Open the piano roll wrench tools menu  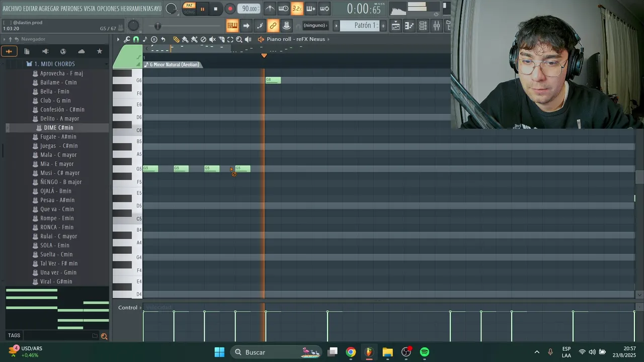pyautogui.click(x=127, y=39)
